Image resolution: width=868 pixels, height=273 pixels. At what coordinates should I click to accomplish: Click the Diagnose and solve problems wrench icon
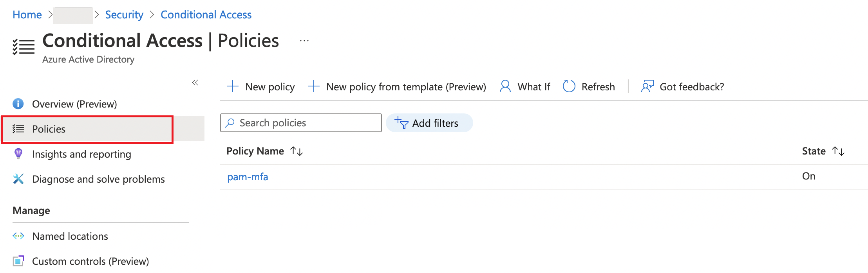click(18, 179)
